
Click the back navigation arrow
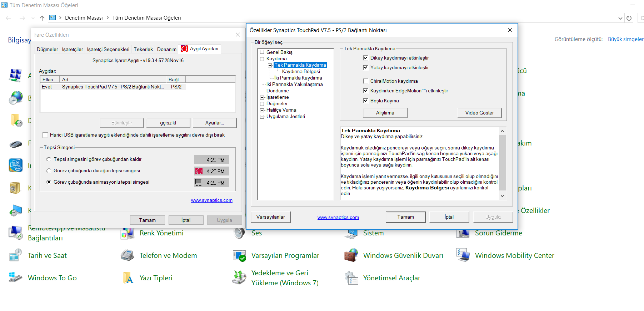coord(9,18)
